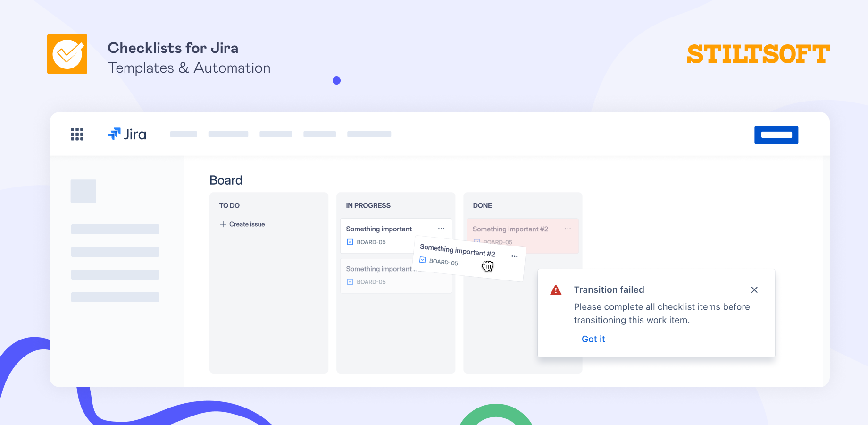Click the Checklists for Jira app icon
The image size is (868, 425).
[x=67, y=54]
